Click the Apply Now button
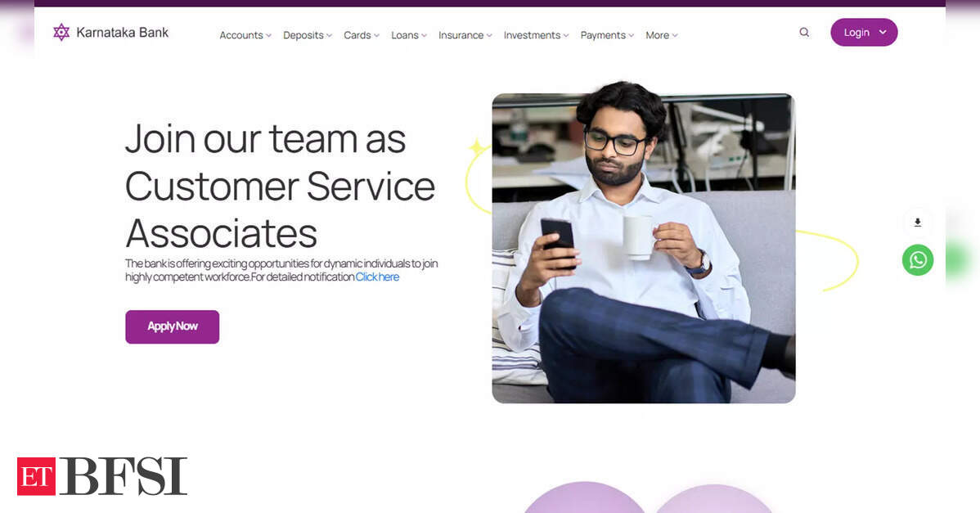 point(173,326)
